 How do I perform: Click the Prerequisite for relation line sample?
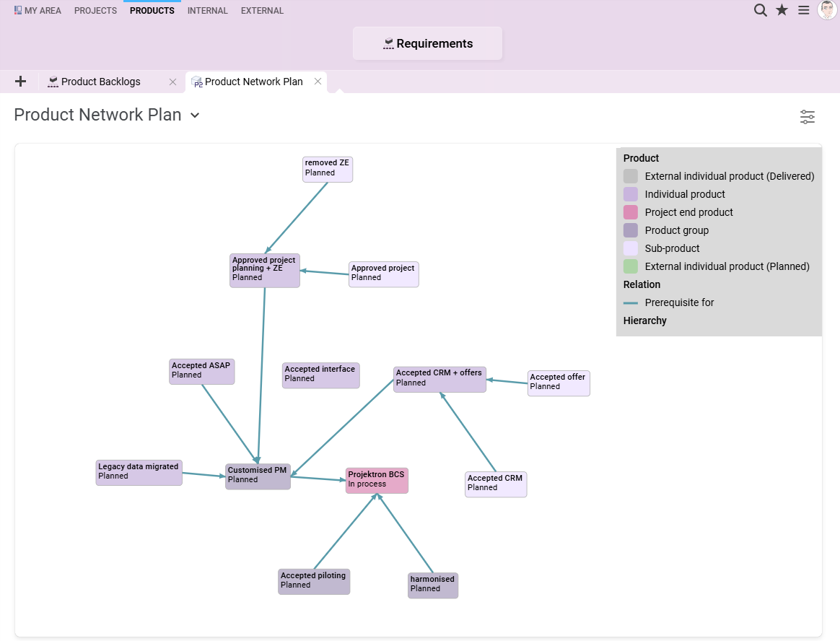pyautogui.click(x=631, y=303)
